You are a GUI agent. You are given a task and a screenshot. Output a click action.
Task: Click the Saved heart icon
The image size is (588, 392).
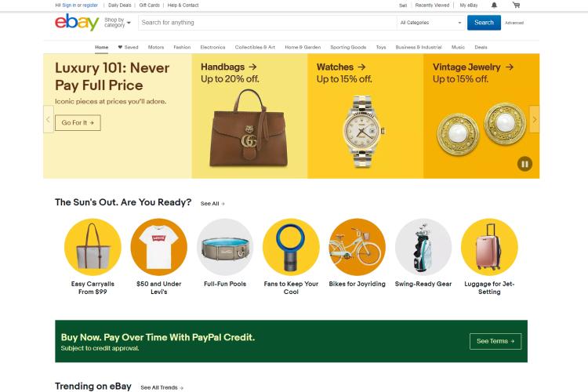(x=120, y=47)
